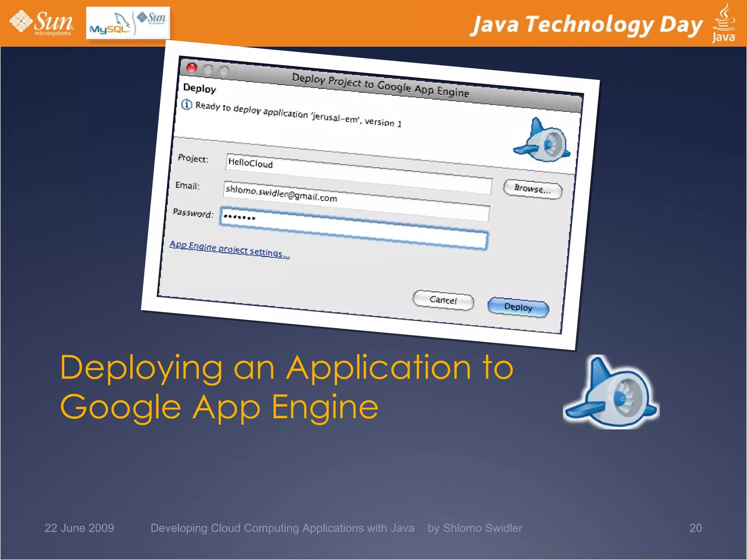Click the Sun Microsystems logo

(42, 23)
